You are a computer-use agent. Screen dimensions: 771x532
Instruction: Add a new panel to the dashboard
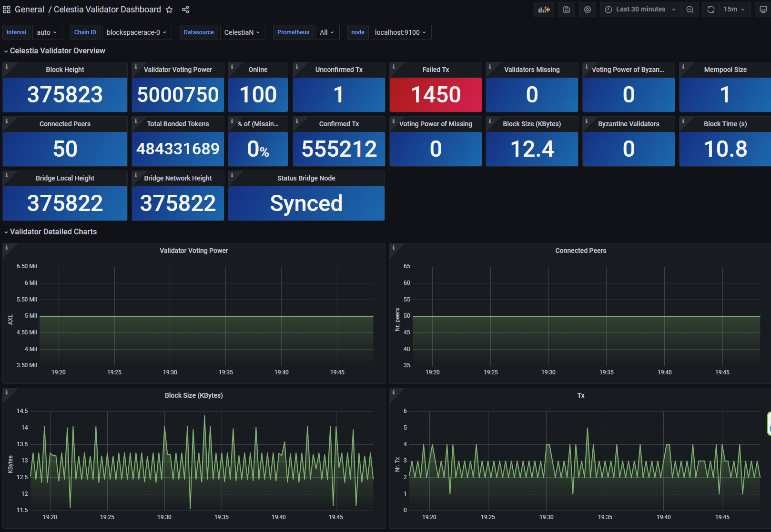(x=544, y=9)
